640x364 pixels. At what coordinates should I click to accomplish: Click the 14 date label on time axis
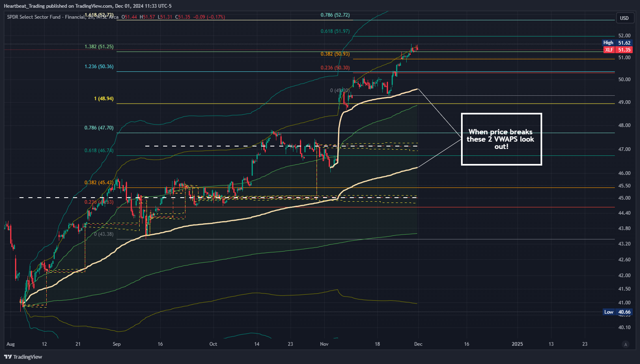coord(256,344)
